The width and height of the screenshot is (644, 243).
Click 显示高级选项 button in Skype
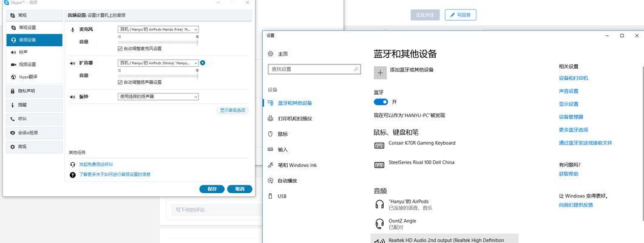232,110
